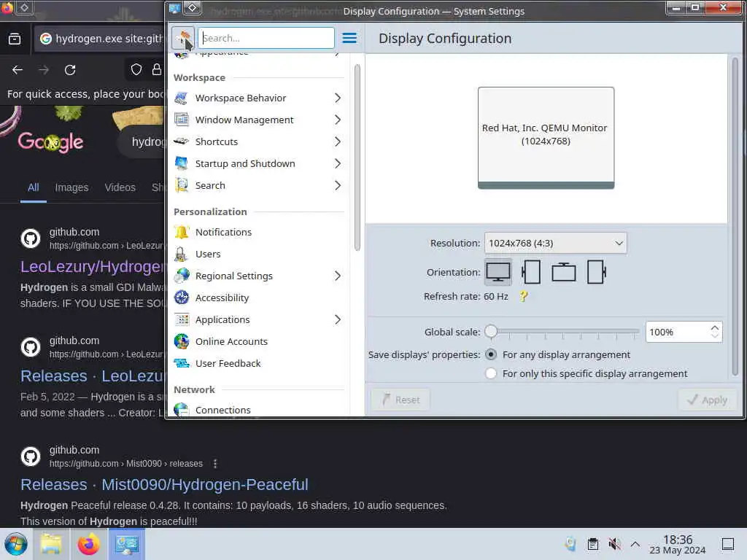
Task: Expand hidden system tray icons arrow
Action: tap(635, 544)
